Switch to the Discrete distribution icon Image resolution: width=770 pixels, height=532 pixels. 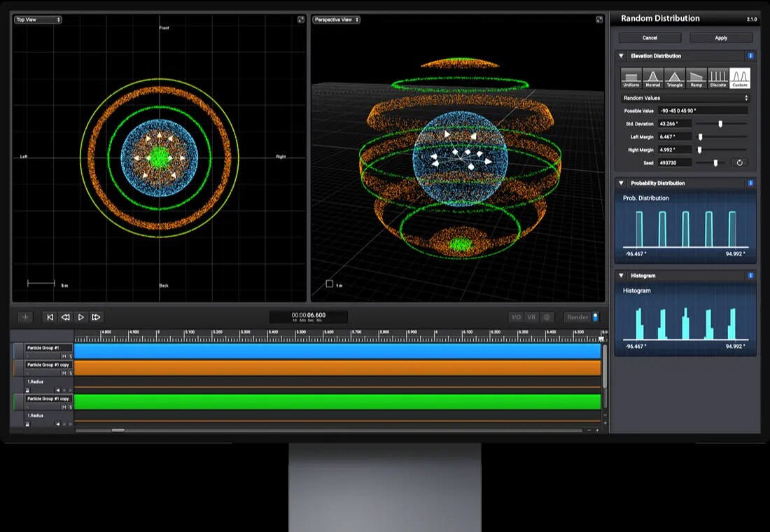(x=718, y=77)
